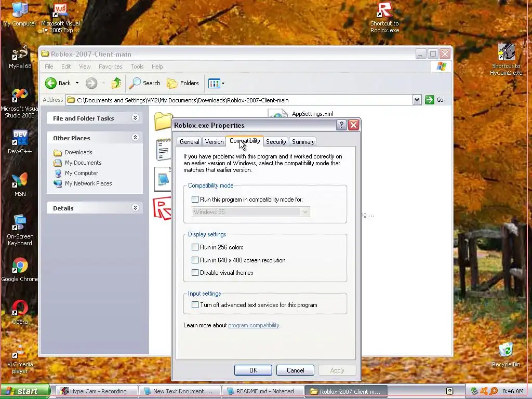Open the Edit menu in Explorer
The image size is (532, 399).
66,66
